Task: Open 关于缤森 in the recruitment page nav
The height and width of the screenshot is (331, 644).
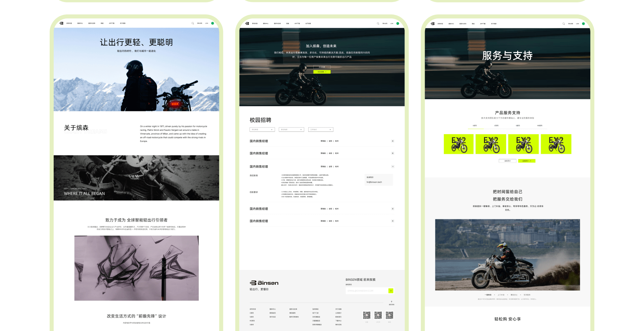Action: tap(308, 23)
